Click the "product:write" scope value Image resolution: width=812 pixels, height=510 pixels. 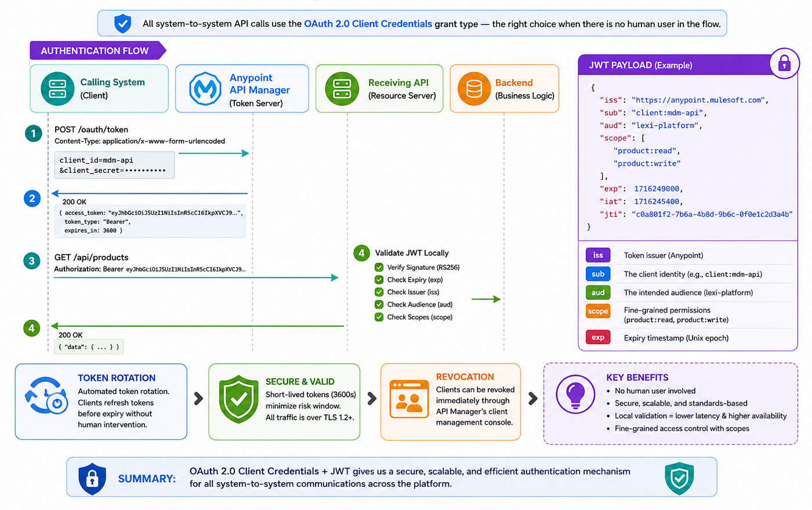click(647, 164)
